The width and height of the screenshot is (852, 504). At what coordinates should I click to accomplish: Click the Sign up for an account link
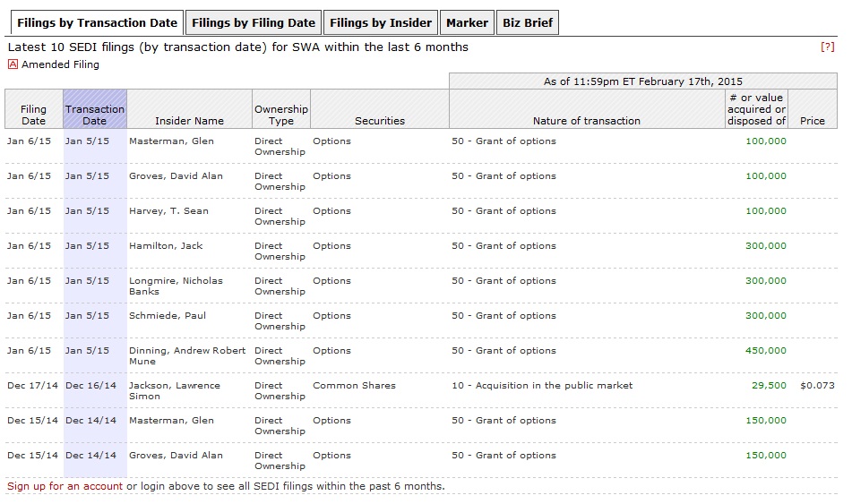tap(65, 486)
